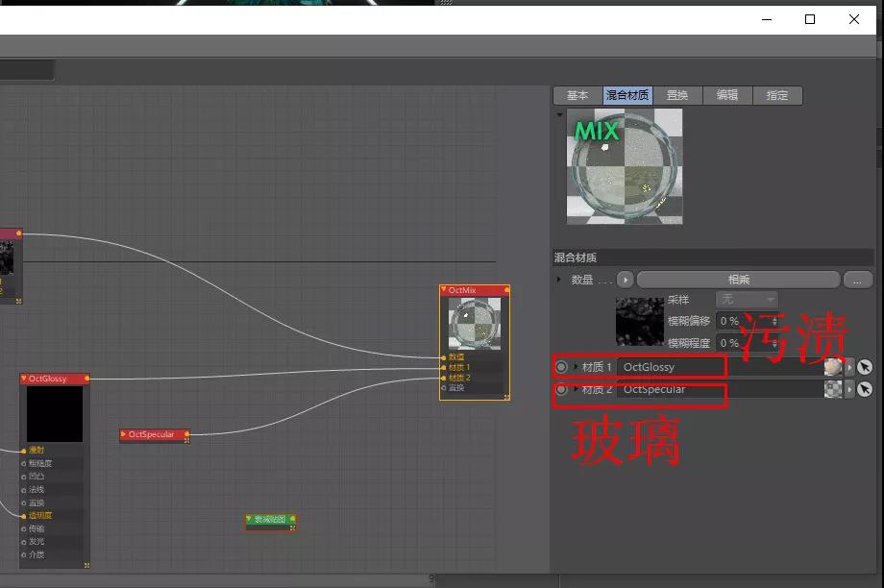Switch to the 基本 tab

577,95
